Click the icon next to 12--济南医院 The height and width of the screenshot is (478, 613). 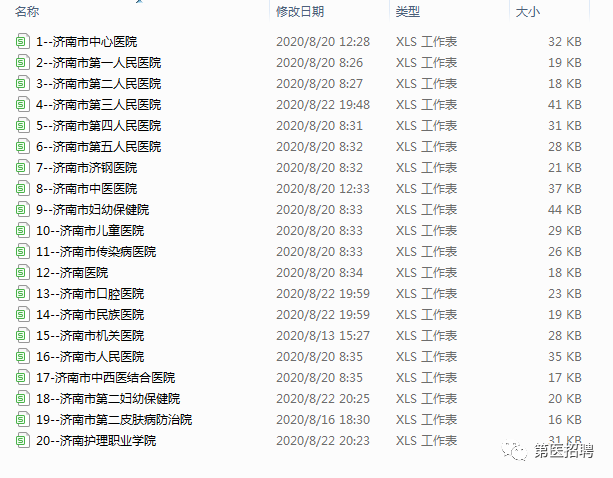[x=22, y=272]
